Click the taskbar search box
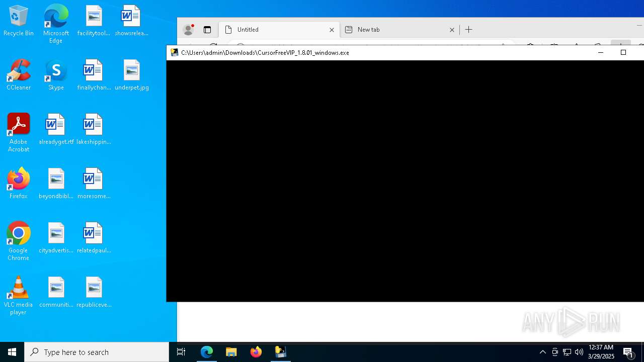The width and height of the screenshot is (644, 362). 97,352
